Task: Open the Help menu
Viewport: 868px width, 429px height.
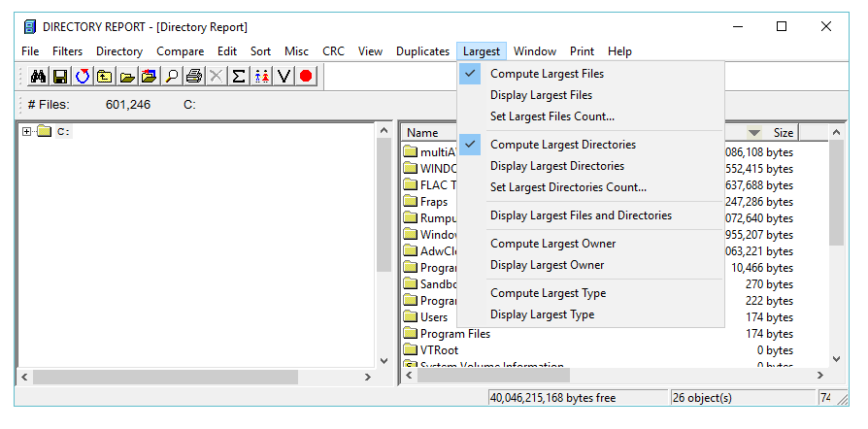Action: (x=620, y=51)
